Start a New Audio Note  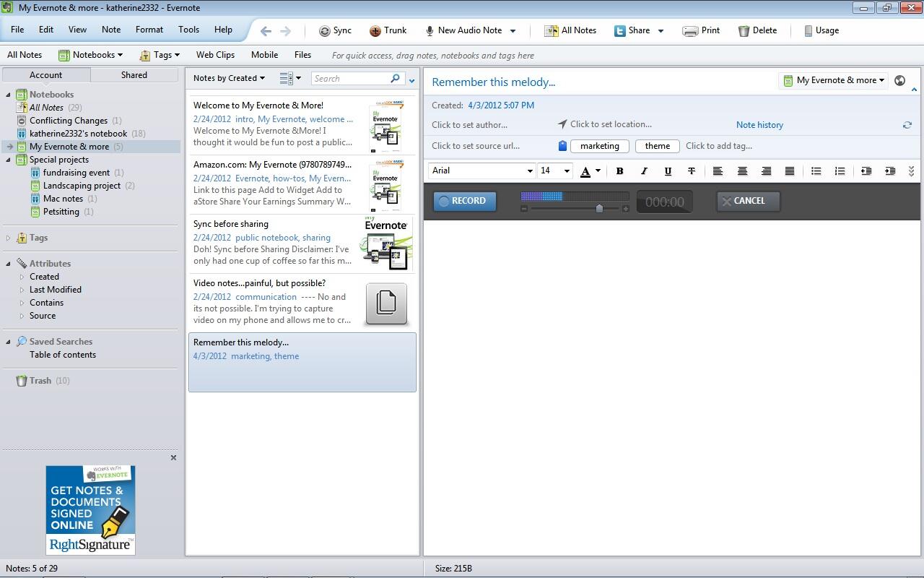[463, 30]
